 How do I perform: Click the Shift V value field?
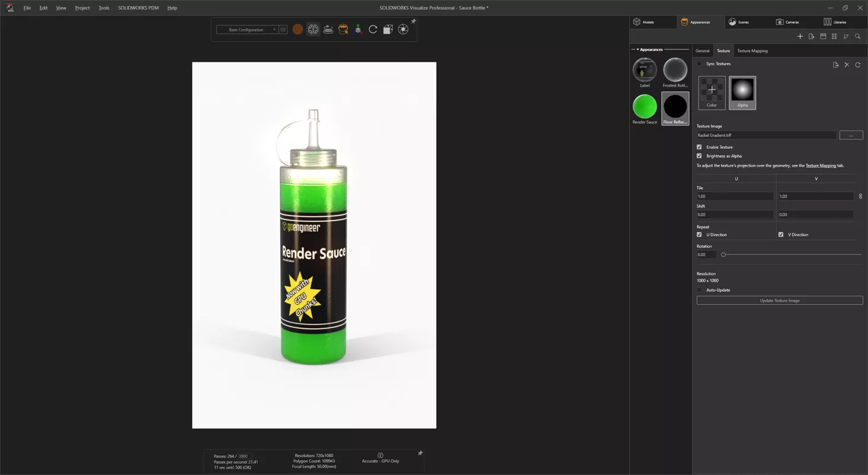point(816,215)
